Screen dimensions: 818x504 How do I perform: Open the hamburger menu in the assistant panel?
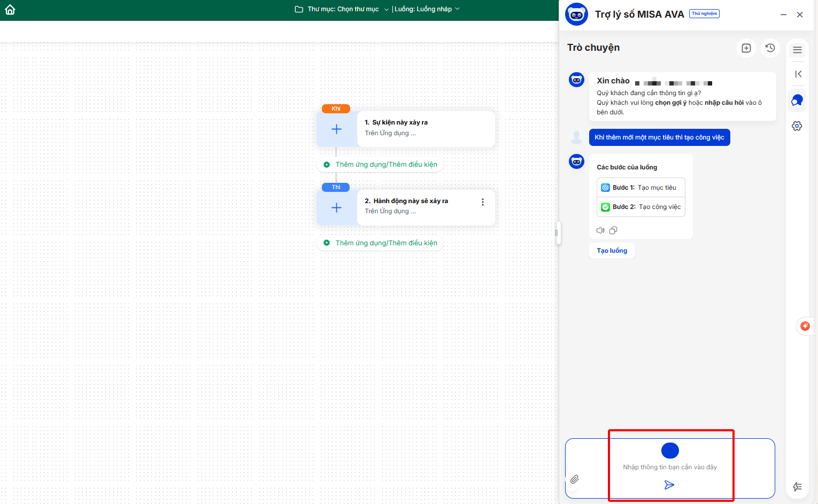[x=797, y=50]
